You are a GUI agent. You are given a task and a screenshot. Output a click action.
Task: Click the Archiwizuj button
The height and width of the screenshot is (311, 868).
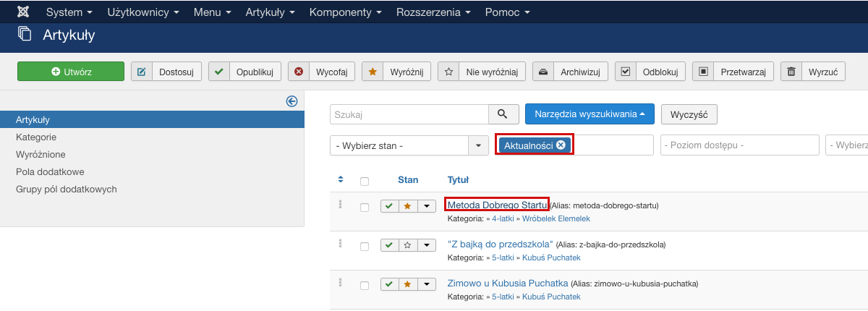pyautogui.click(x=571, y=72)
